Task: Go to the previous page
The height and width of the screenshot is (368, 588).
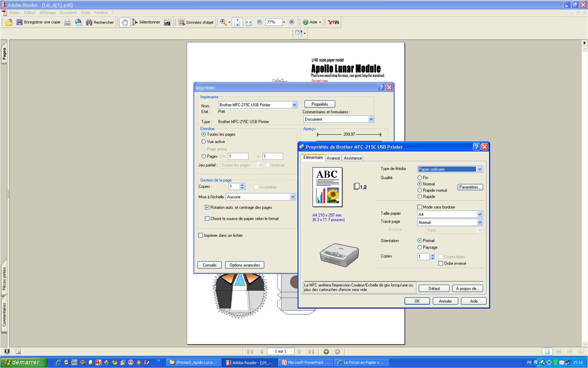Action: tap(261, 351)
